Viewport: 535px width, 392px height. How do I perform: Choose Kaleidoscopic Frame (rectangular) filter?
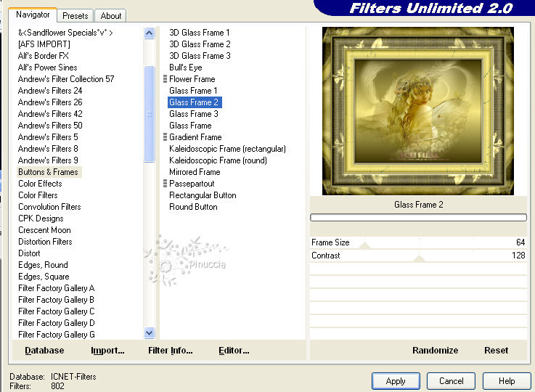[x=228, y=149]
